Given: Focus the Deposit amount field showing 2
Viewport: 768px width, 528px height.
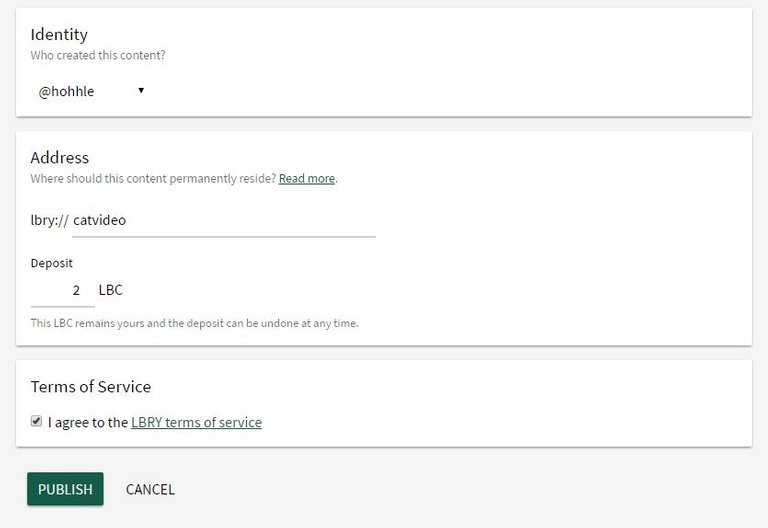Looking at the screenshot, I should click(x=63, y=290).
